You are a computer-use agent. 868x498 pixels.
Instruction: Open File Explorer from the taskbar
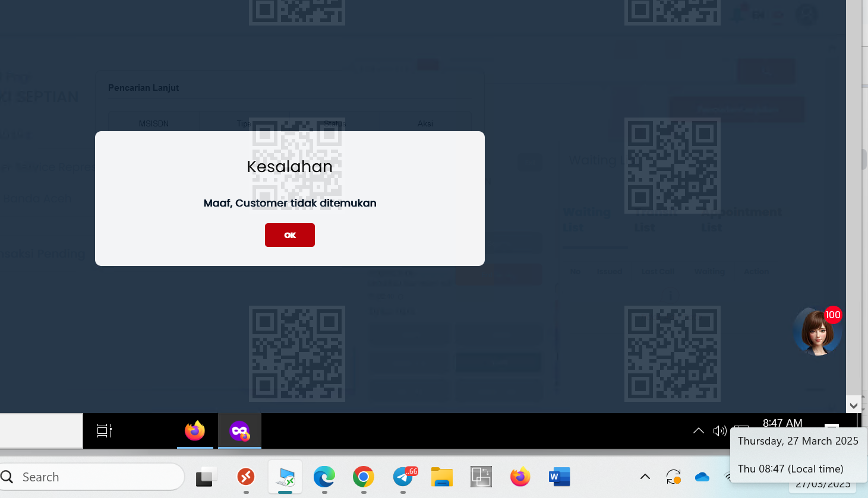coord(442,477)
